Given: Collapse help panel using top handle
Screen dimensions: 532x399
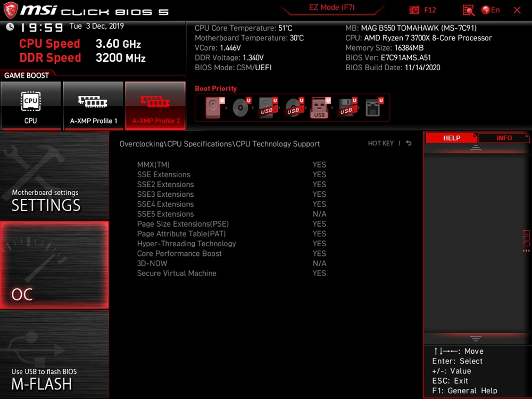Looking at the screenshot, I should (x=476, y=147).
